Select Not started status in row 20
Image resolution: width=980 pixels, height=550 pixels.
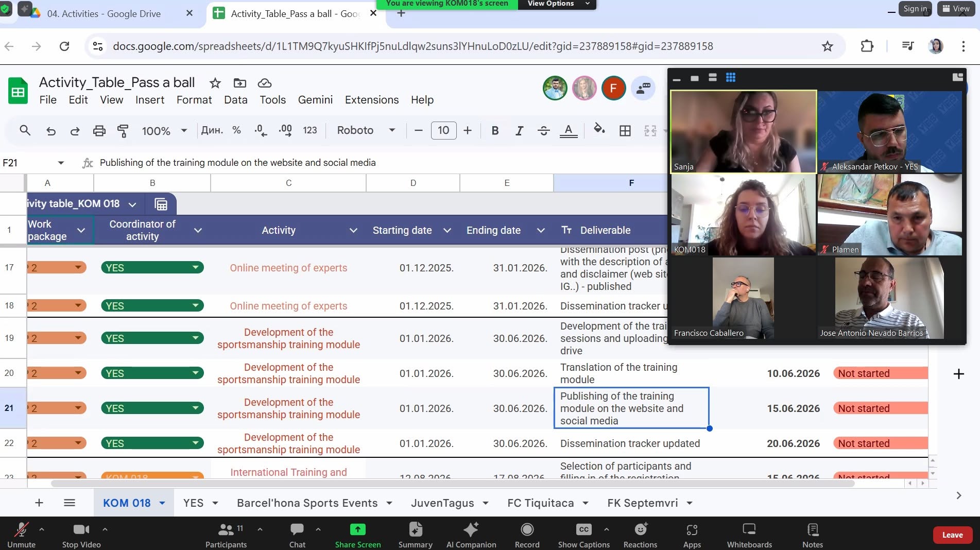click(x=881, y=373)
